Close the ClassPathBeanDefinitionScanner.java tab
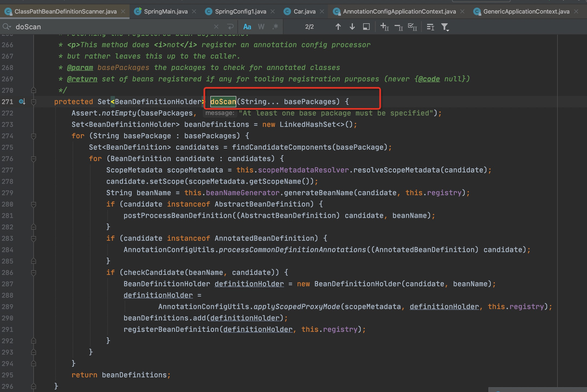Image resolution: width=587 pixels, height=392 pixels. pos(123,11)
